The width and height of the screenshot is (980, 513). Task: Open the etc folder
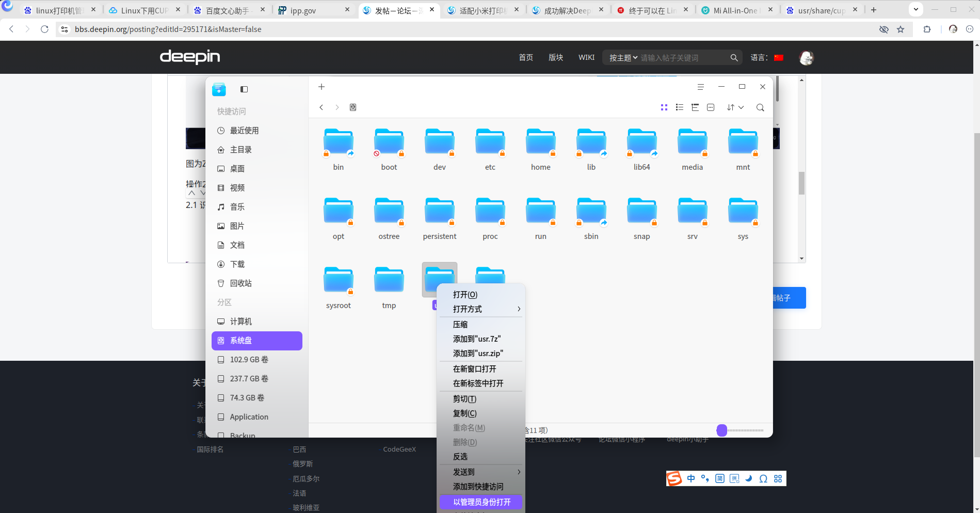click(x=490, y=143)
